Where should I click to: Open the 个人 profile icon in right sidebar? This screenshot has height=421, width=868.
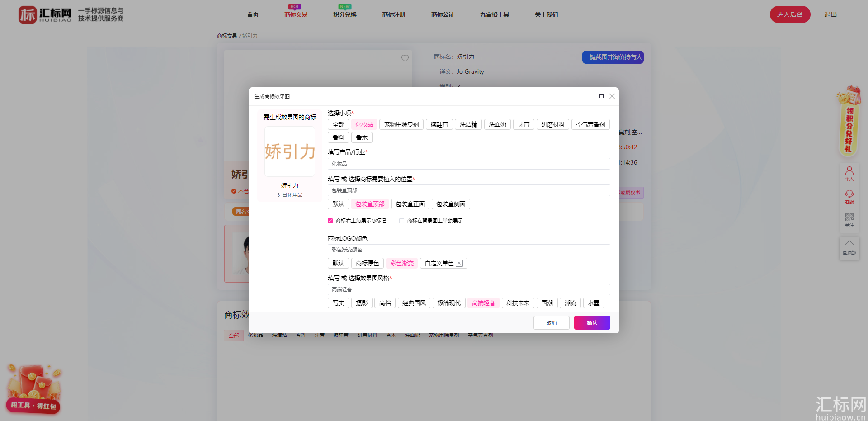coord(849,174)
